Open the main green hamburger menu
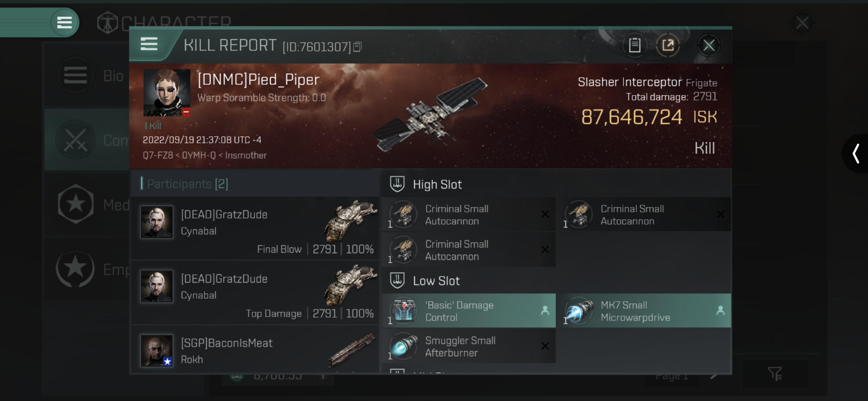868x401 pixels. coord(64,23)
